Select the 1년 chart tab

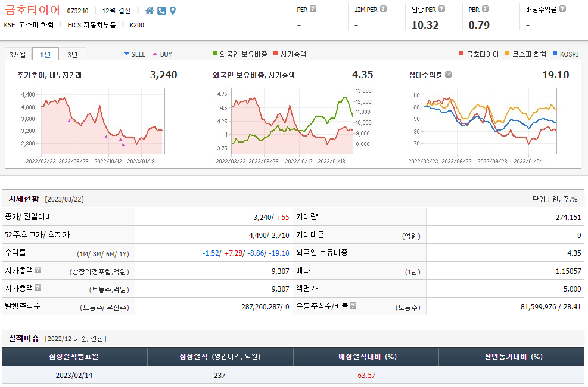tap(45, 54)
